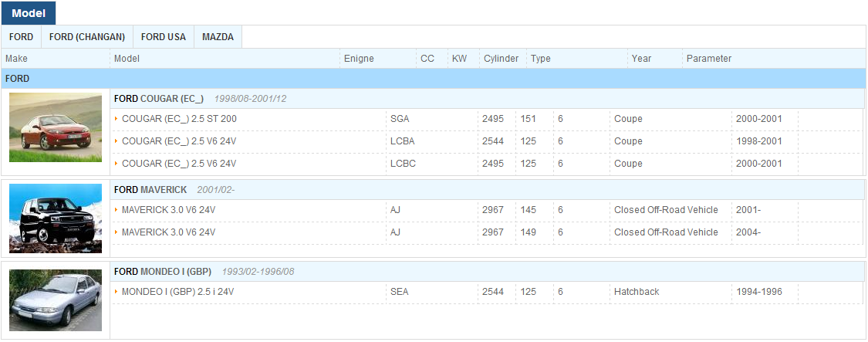868x342 pixels.
Task: Click engine code AJ in 2001- row
Action: click(x=395, y=210)
